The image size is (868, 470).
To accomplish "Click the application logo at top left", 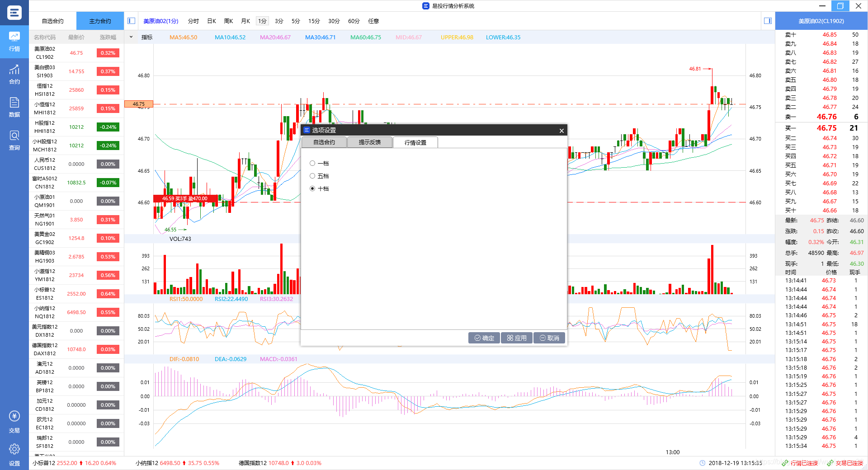I will click(x=14, y=12).
